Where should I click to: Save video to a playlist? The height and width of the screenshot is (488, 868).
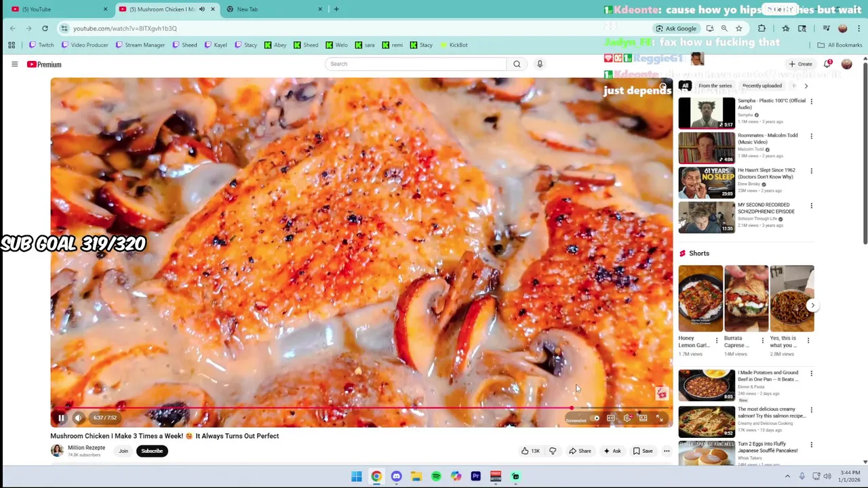point(643,451)
